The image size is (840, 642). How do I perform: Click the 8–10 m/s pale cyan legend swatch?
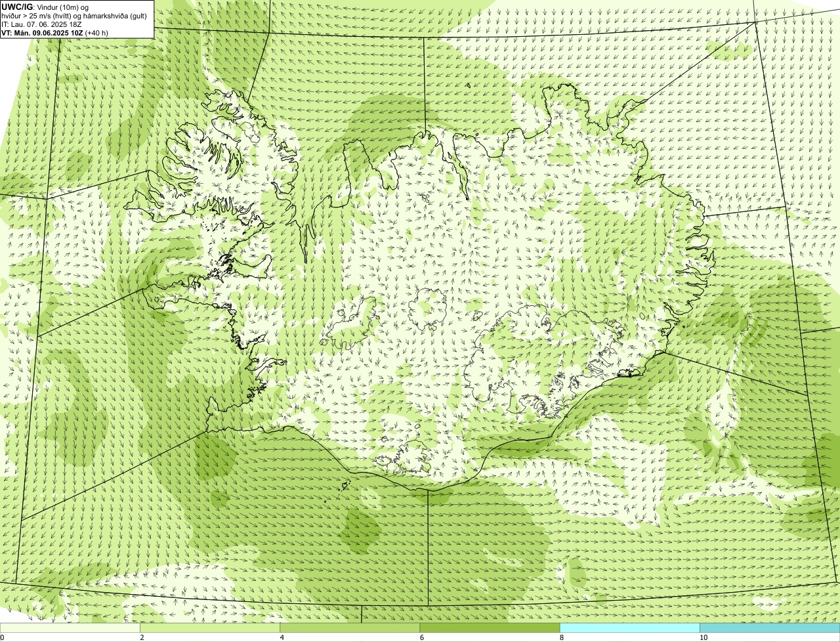click(x=629, y=628)
